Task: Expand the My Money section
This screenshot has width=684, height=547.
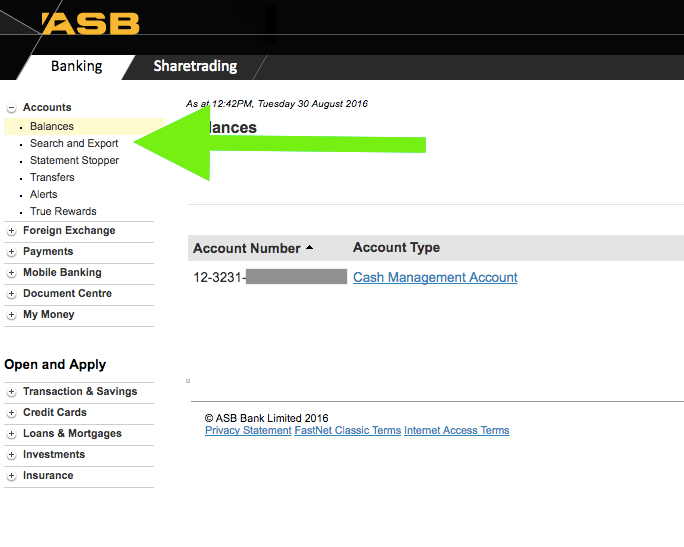Action: [x=12, y=315]
